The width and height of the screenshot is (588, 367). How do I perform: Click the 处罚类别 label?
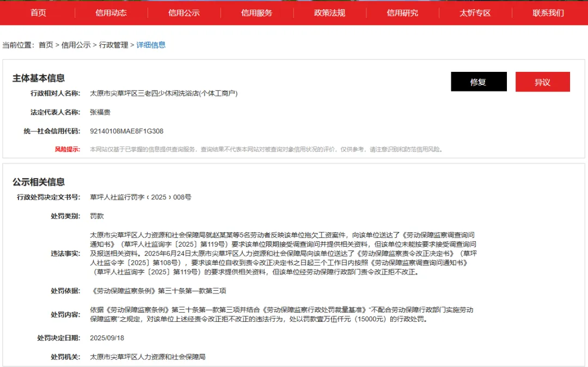pyautogui.click(x=65, y=216)
